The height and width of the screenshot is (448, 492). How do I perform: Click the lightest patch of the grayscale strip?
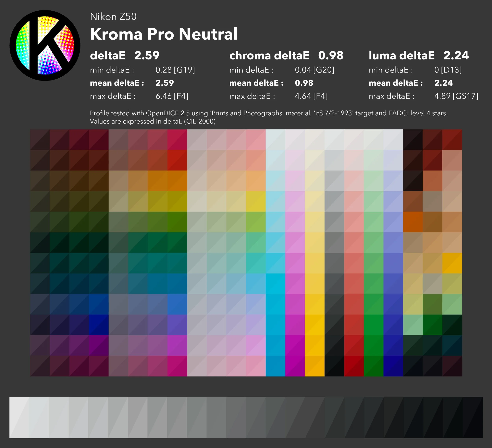pos(19,417)
